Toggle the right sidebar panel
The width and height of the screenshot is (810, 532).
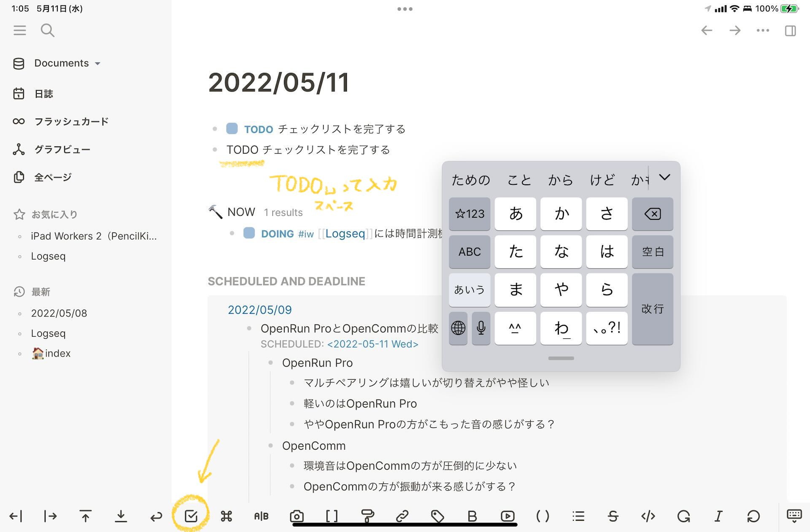(790, 30)
